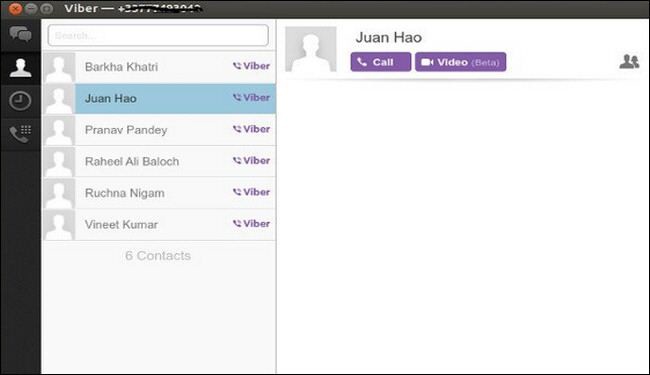Click Viber badge next to Pranav Pandey
This screenshot has height=375, width=650.
point(251,129)
